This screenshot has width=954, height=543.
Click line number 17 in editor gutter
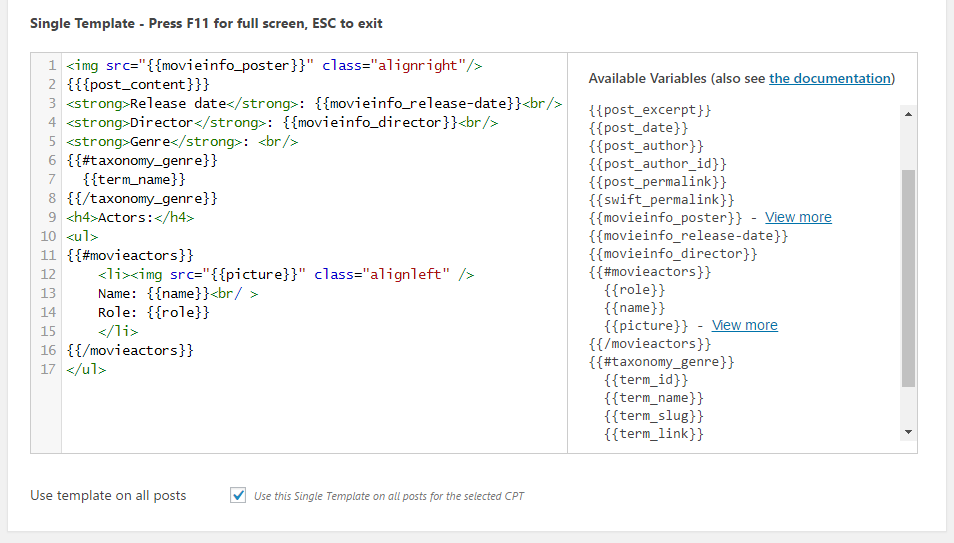(48, 369)
